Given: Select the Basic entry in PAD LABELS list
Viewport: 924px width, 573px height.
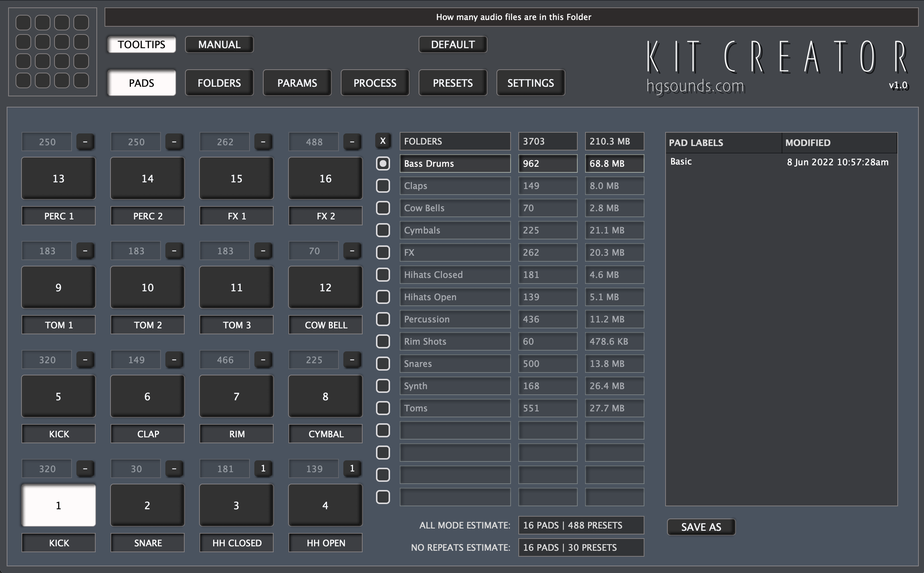Looking at the screenshot, I should 680,162.
